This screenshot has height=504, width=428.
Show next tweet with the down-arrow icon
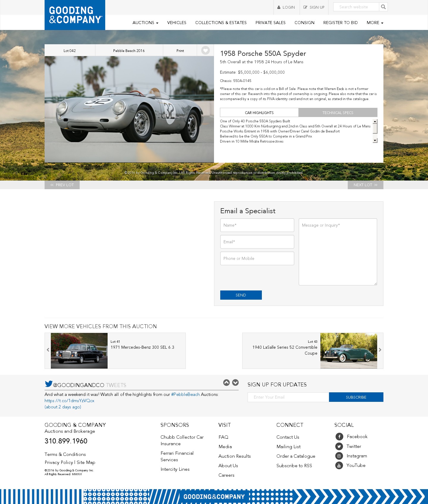point(235,383)
